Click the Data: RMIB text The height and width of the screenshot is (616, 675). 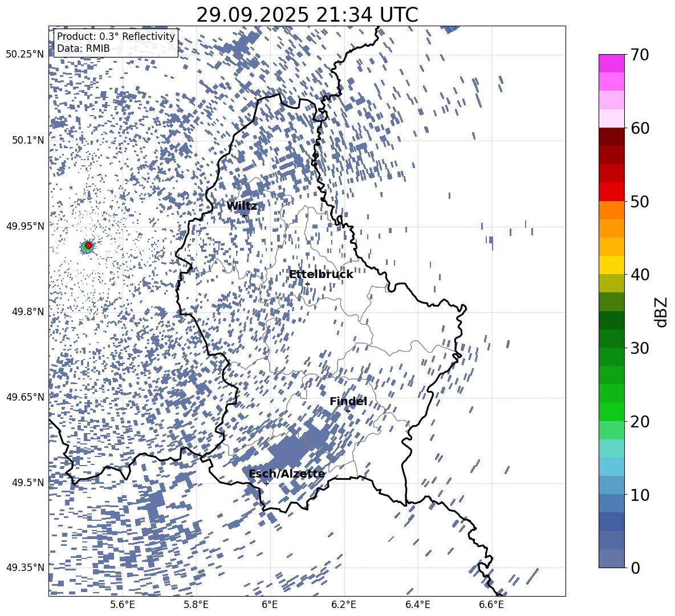83,48
